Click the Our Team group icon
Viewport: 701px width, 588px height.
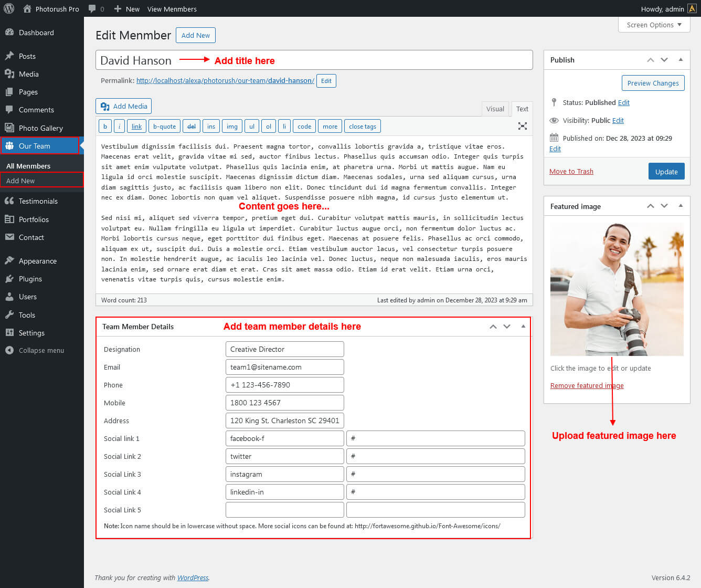9,146
